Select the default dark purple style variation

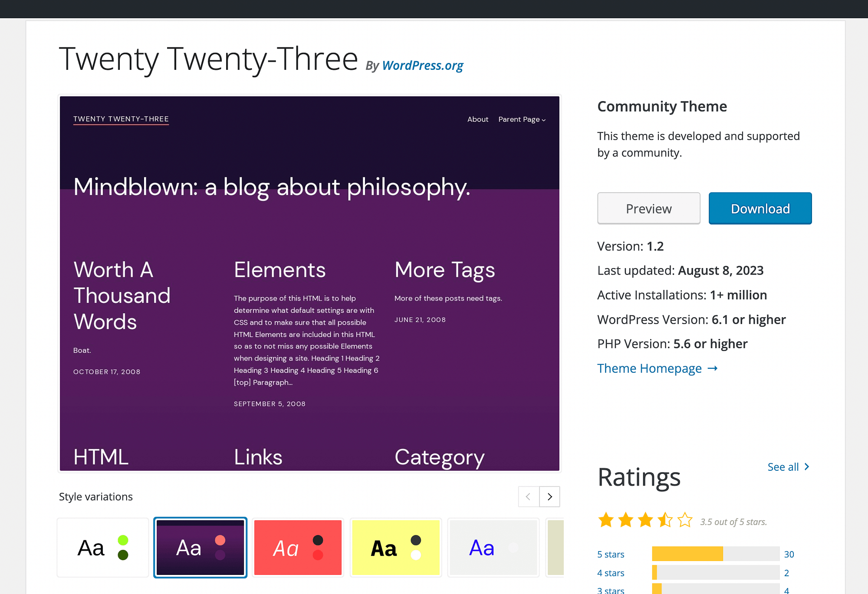[200, 548]
